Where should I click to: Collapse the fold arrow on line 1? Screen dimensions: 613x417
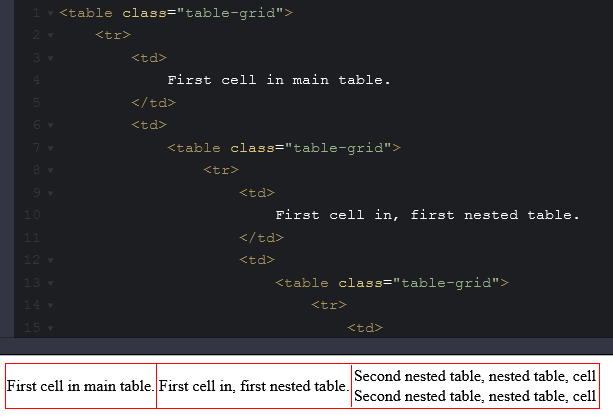click(x=50, y=13)
